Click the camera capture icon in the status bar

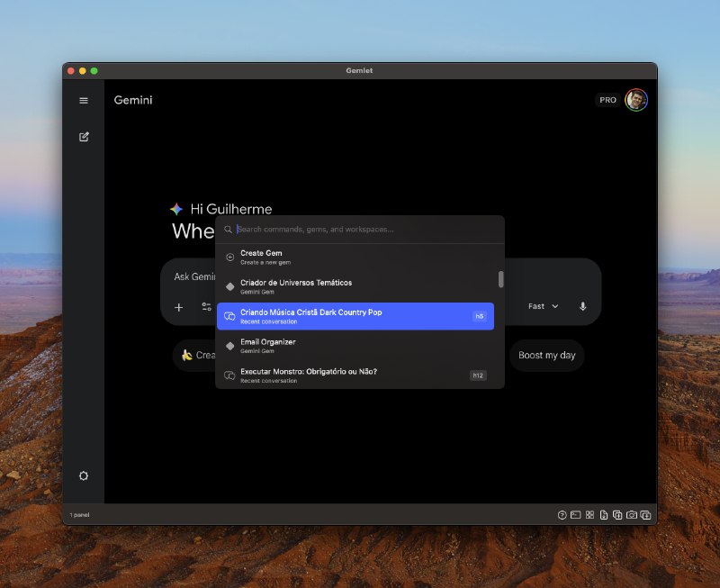tap(632, 514)
